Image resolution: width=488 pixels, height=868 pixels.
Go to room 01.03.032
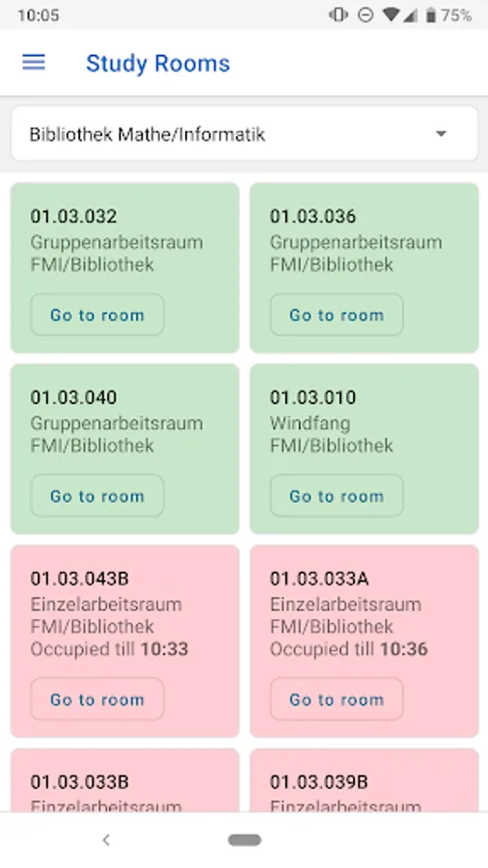(97, 314)
